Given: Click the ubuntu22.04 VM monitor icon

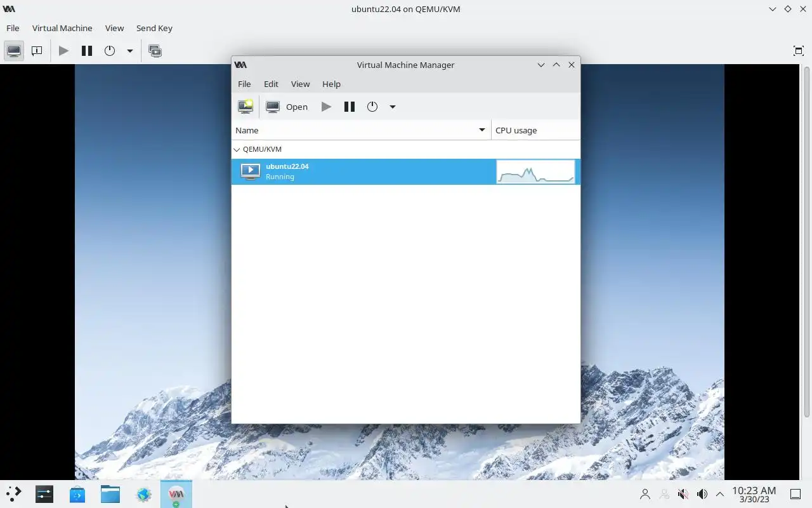Looking at the screenshot, I should point(251,171).
